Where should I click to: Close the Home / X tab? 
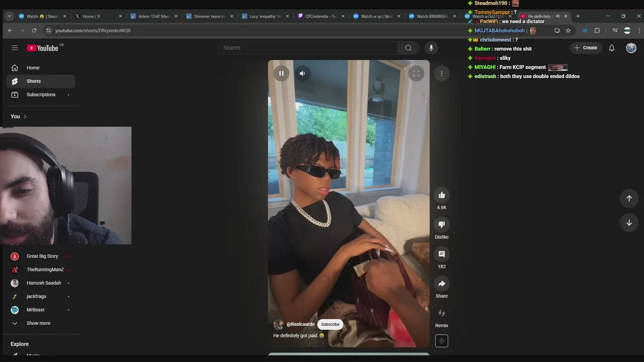(120, 16)
